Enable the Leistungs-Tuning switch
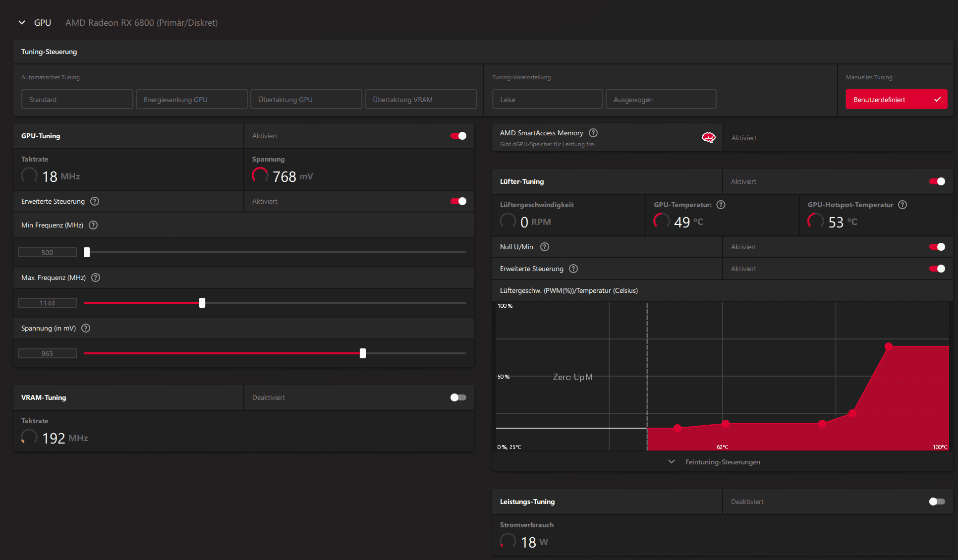 click(937, 502)
